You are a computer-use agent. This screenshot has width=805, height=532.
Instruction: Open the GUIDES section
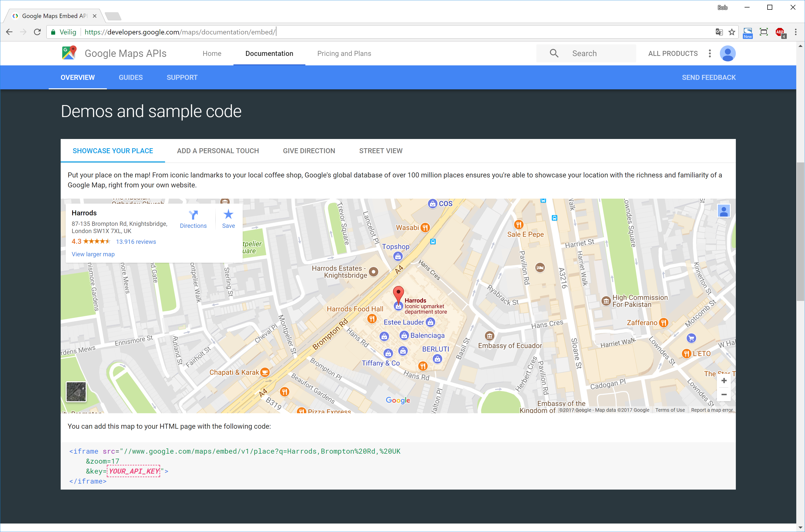tap(131, 78)
